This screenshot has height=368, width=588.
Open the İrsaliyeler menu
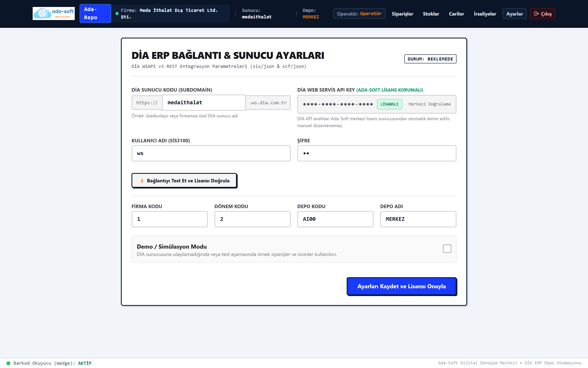[x=485, y=14]
